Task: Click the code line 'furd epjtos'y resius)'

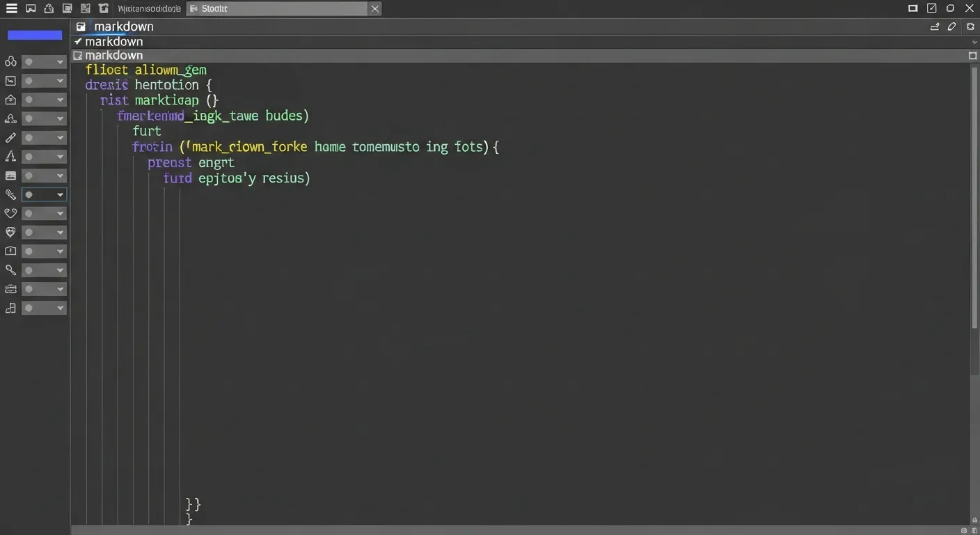Action: pyautogui.click(x=237, y=178)
